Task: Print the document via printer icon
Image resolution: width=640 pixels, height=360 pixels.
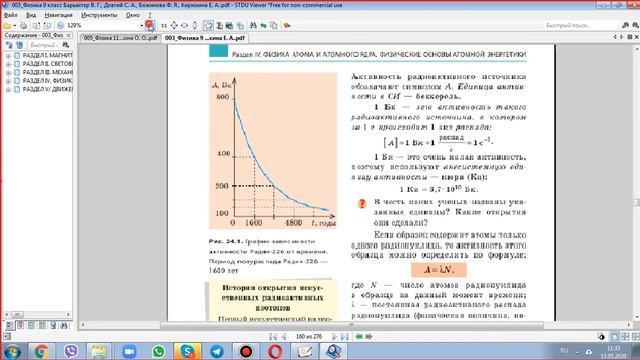Action: 24,26
